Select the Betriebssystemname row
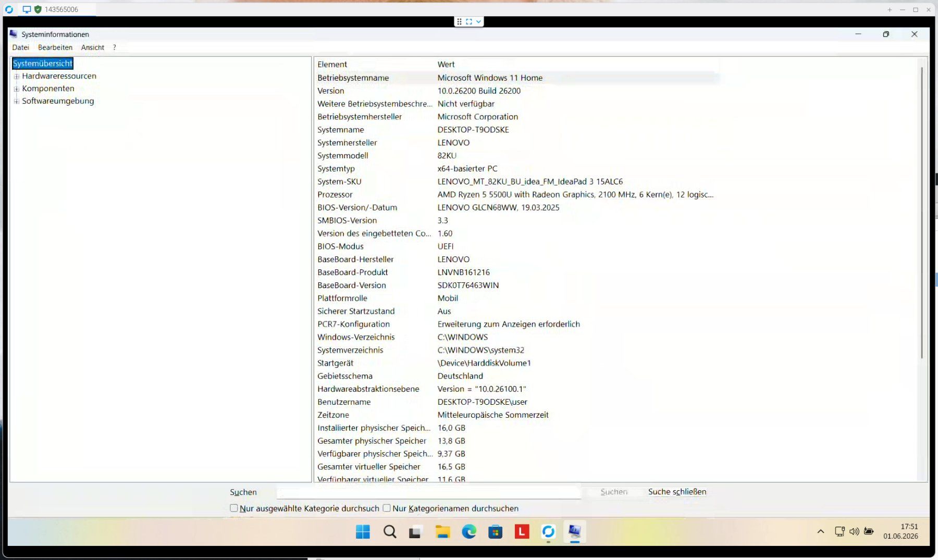The height and width of the screenshot is (560, 938). (x=517, y=78)
